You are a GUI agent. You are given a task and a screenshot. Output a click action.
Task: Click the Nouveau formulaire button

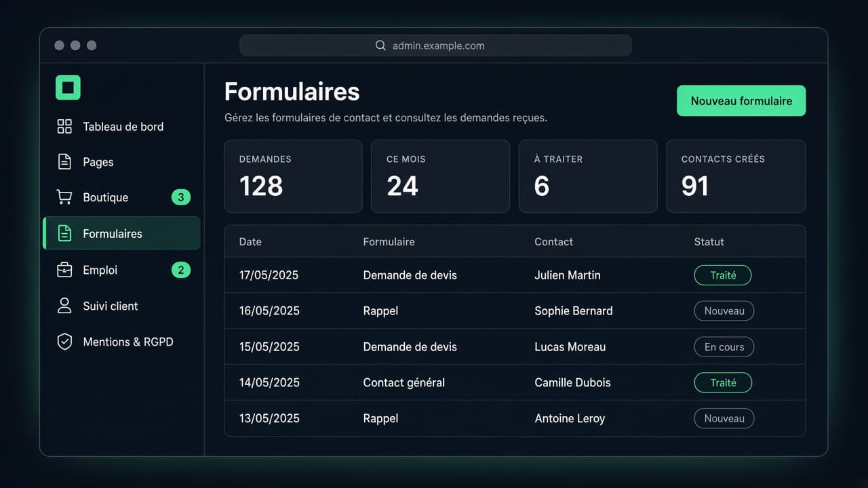point(741,101)
